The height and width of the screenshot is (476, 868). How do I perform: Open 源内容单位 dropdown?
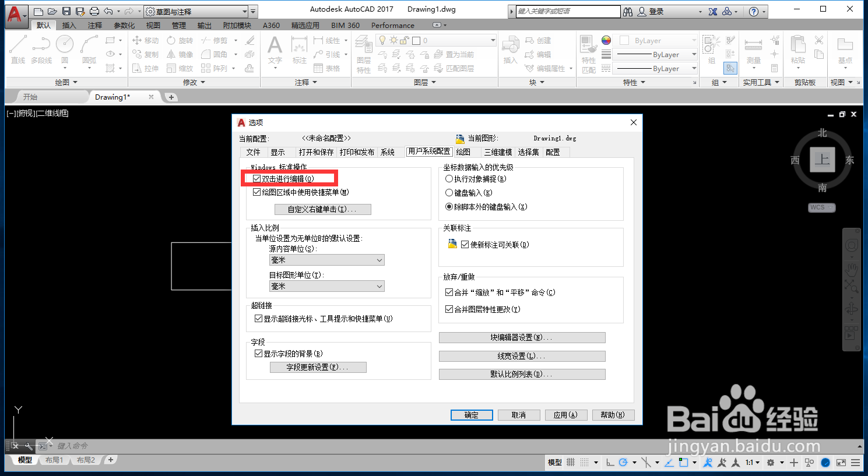point(327,260)
